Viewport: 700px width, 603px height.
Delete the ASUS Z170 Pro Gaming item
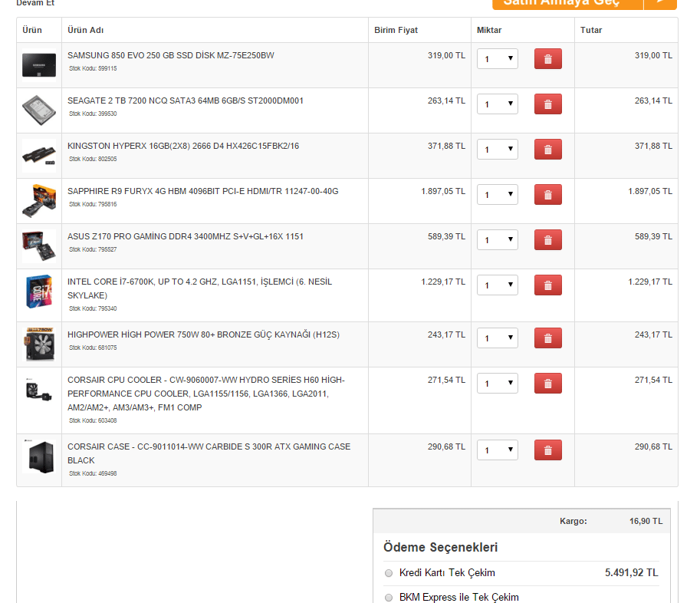(547, 240)
